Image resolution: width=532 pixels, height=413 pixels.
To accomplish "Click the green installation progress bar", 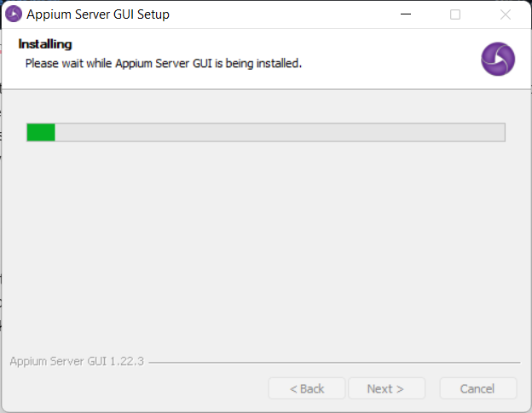I will pos(266,132).
